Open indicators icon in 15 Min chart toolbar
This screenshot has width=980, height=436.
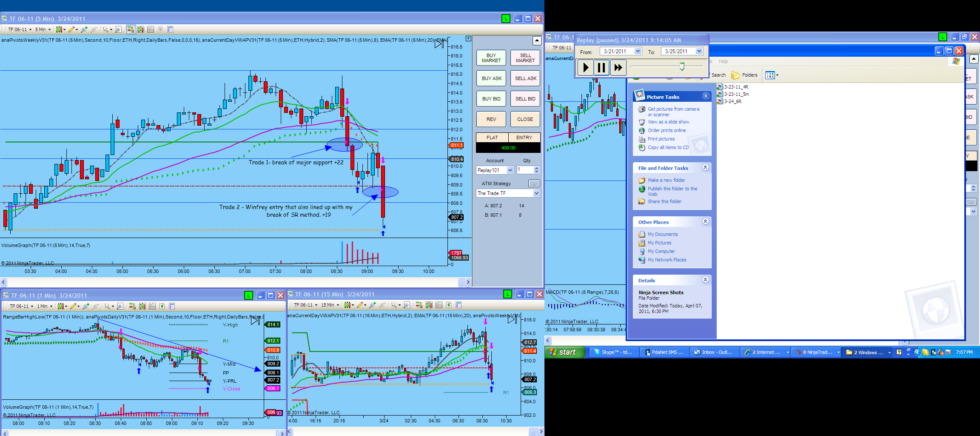point(439,305)
